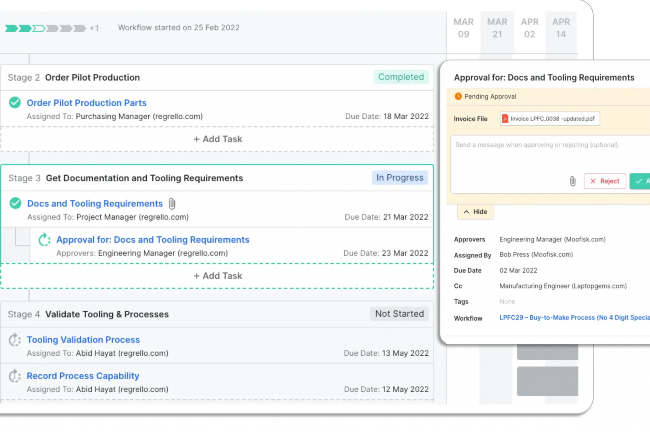Click the Gantt bar for Tooling Validation Process

[547, 352]
